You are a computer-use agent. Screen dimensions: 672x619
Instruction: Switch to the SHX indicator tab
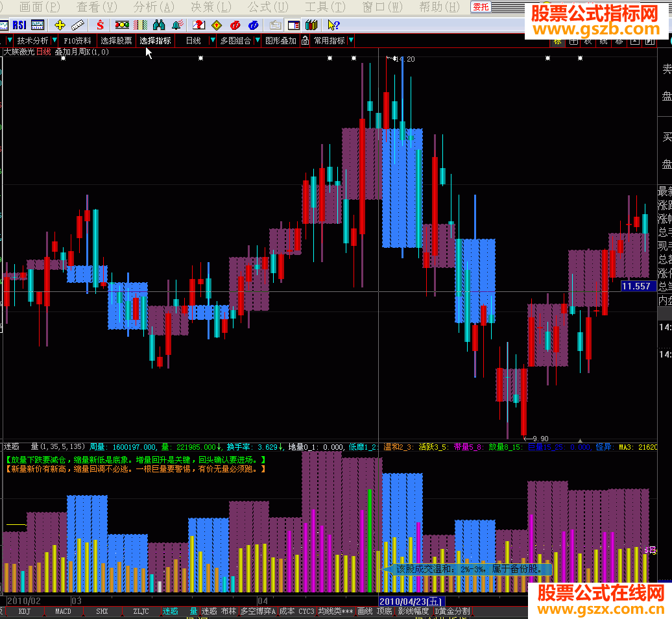pyautogui.click(x=102, y=611)
